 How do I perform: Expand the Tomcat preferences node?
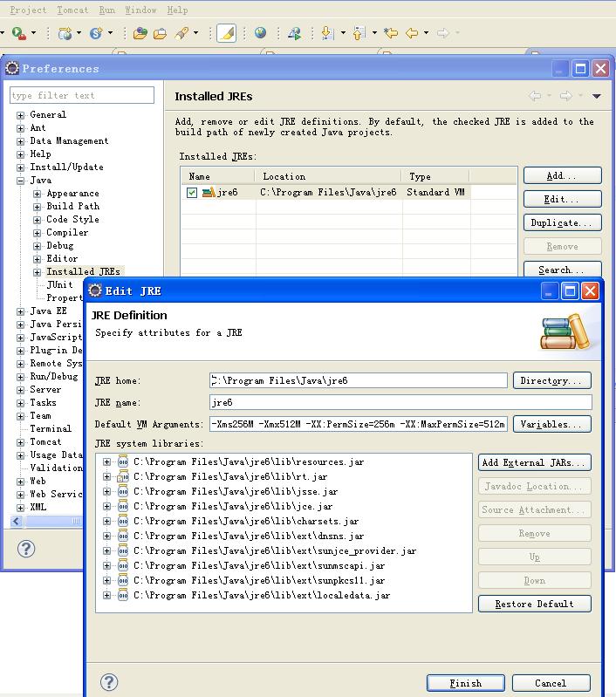(20, 442)
